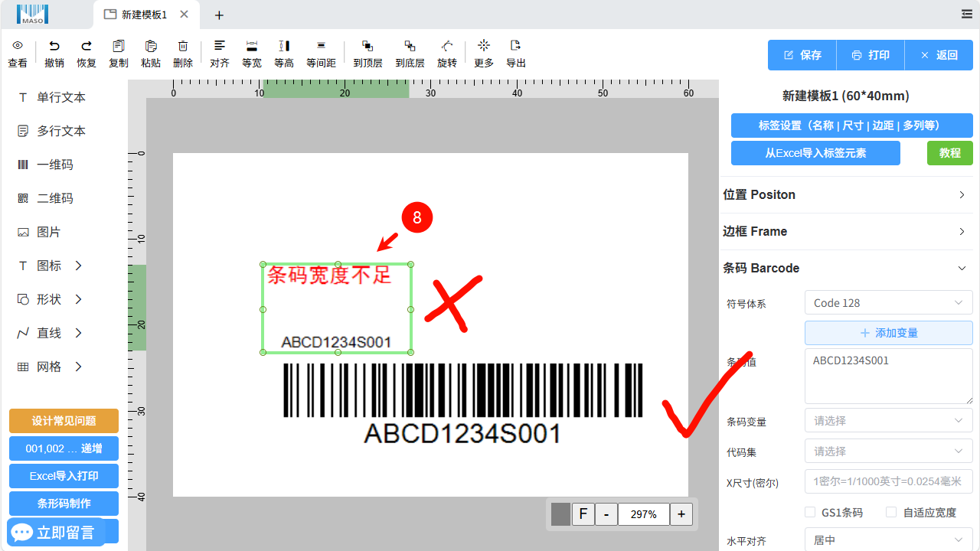Click Excel导入打印 button

coord(64,476)
